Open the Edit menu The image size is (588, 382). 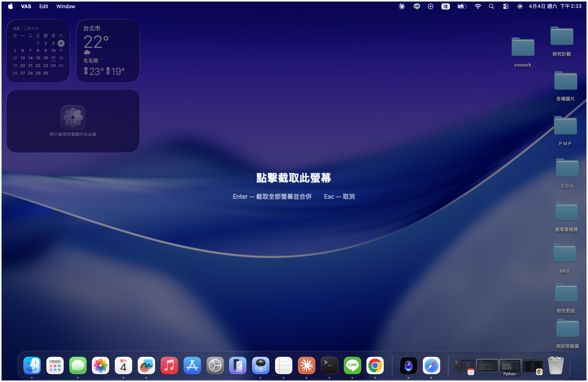coord(44,6)
